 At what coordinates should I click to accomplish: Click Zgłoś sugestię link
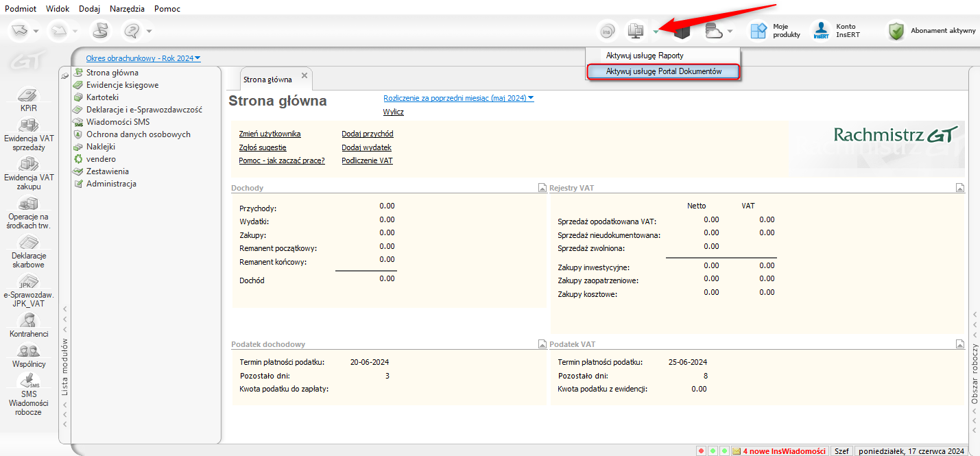pyautogui.click(x=263, y=147)
